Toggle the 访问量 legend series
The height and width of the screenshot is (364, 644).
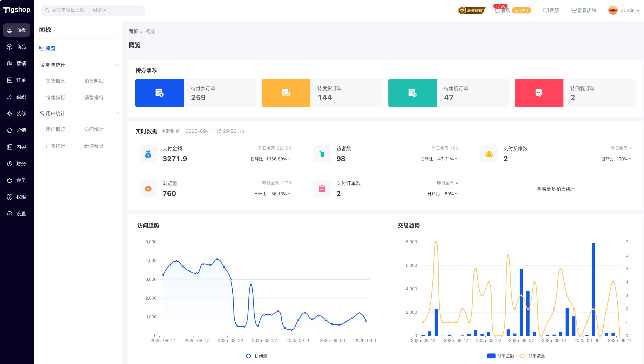256,356
